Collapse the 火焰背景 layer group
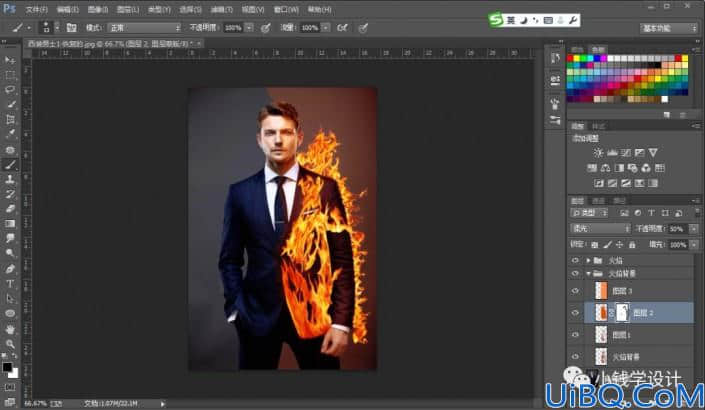 588,273
